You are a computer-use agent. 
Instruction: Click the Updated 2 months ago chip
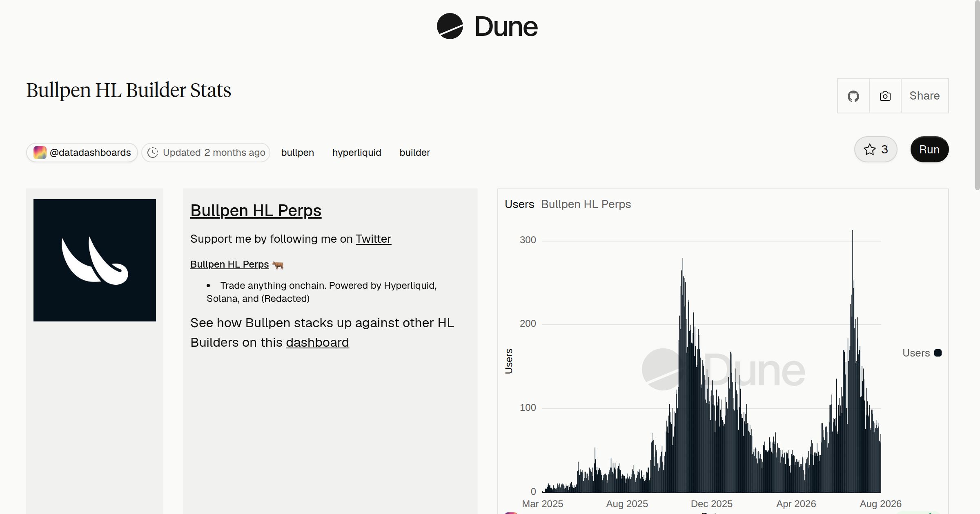206,153
